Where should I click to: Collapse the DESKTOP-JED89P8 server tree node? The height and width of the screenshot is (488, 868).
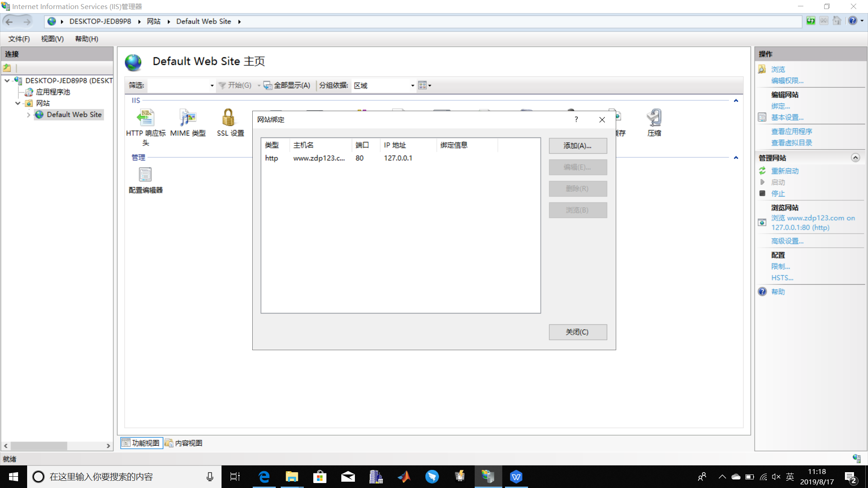coord(7,80)
